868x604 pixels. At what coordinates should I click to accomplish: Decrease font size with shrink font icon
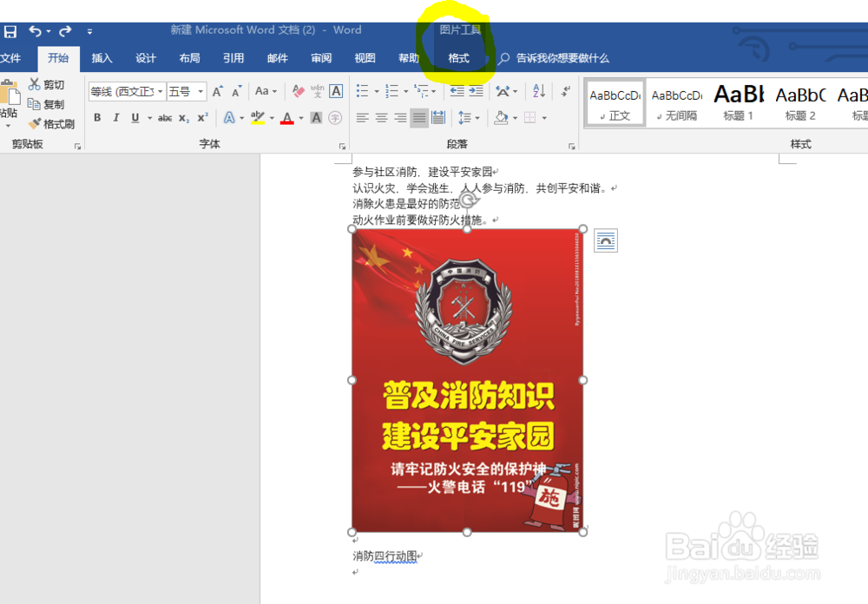(237, 91)
